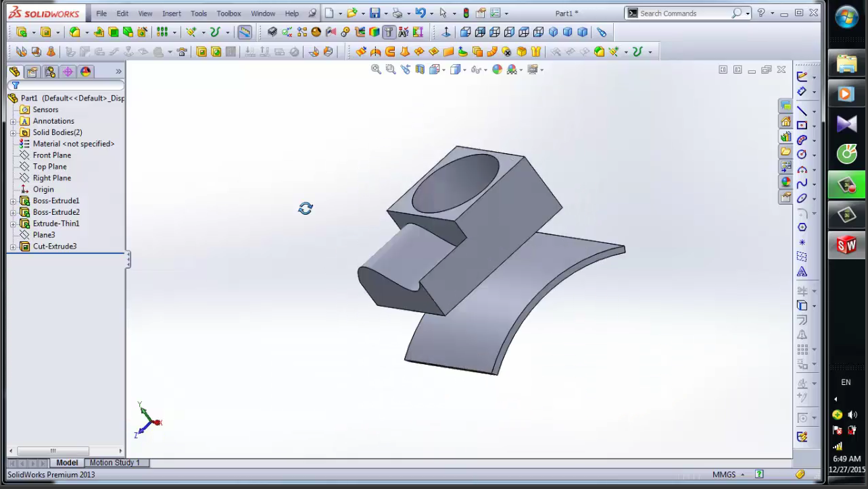Launch SolidWorks from the taskbar shortcut

click(847, 246)
